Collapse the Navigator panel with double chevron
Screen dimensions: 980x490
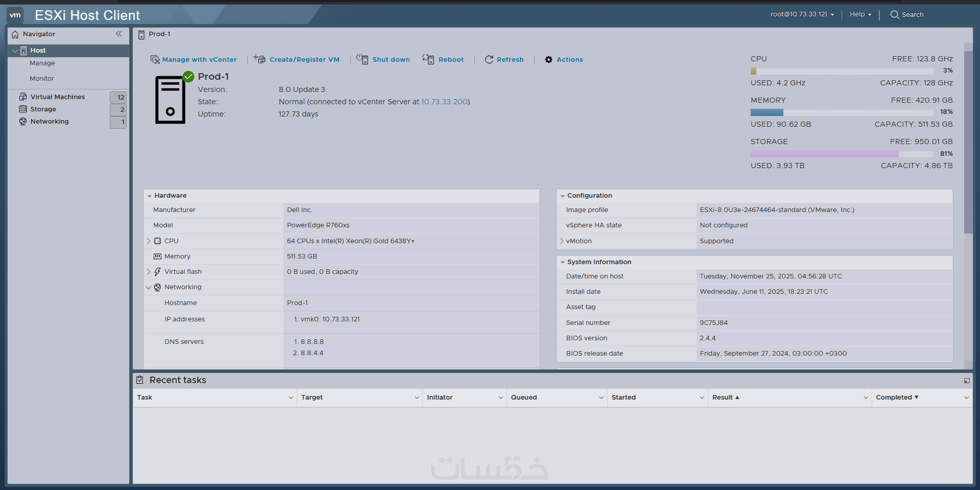(x=119, y=34)
